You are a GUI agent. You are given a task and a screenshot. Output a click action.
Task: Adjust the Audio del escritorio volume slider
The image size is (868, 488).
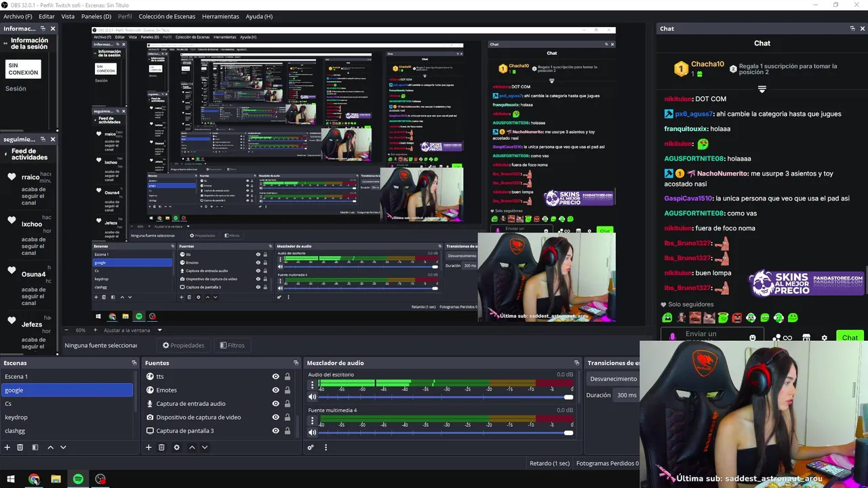[x=446, y=397]
